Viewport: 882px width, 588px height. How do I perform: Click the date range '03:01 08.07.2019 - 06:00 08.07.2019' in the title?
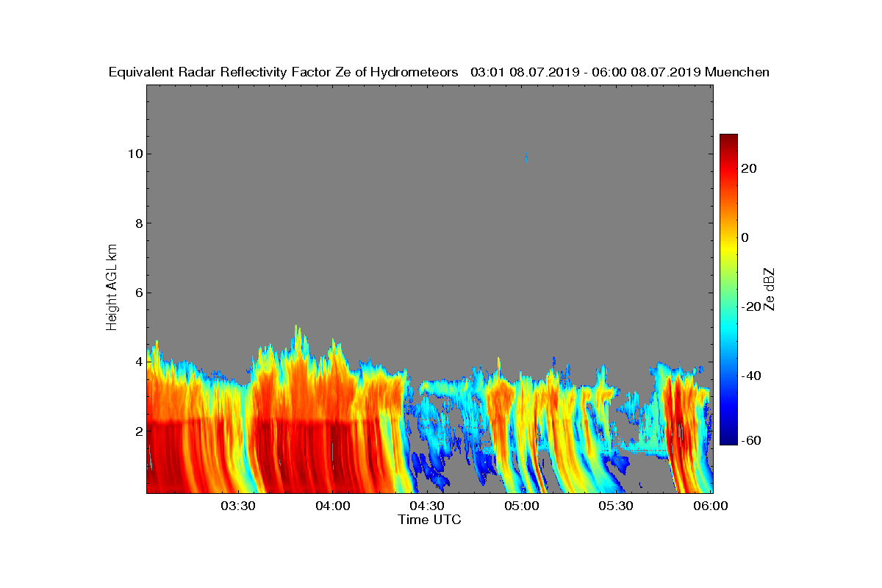pyautogui.click(x=586, y=72)
